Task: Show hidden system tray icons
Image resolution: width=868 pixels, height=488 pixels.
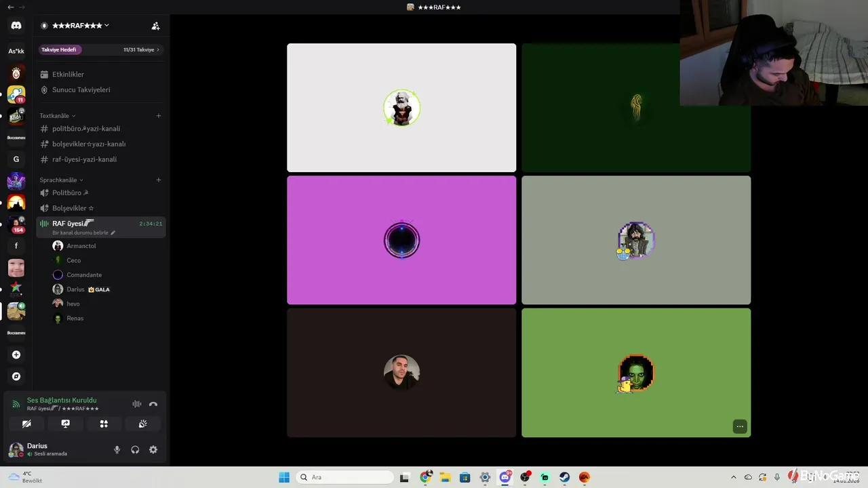Action: 733,477
